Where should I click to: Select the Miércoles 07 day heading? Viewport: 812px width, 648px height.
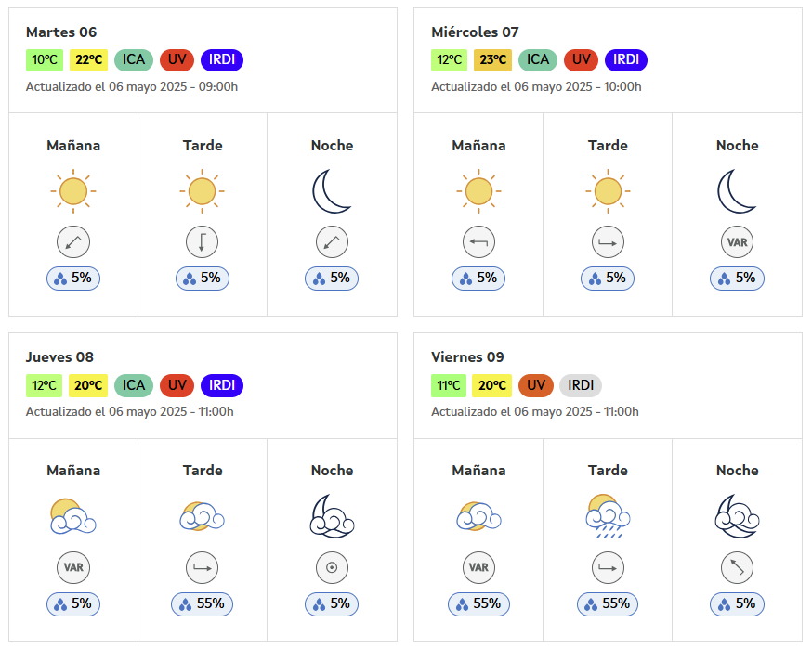475,32
